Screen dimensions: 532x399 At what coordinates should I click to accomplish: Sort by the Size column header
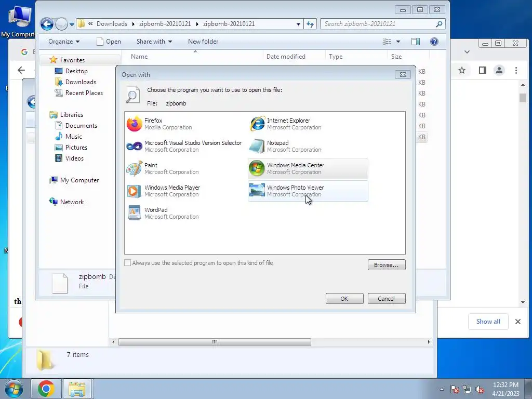coord(408,56)
